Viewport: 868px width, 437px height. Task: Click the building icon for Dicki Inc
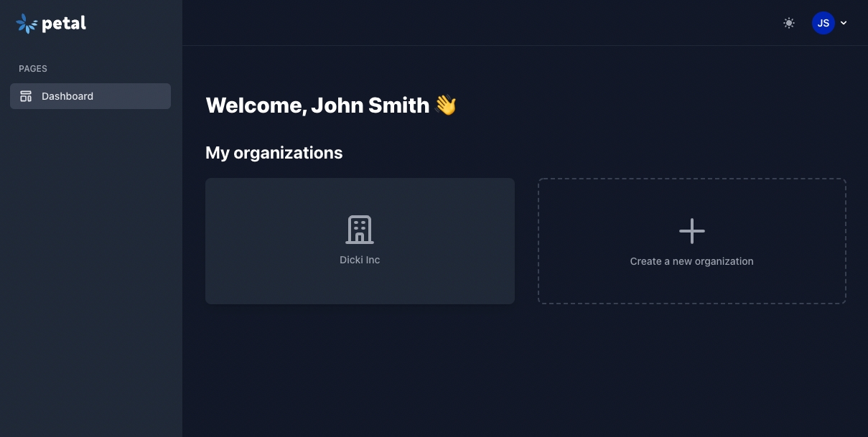[360, 230]
